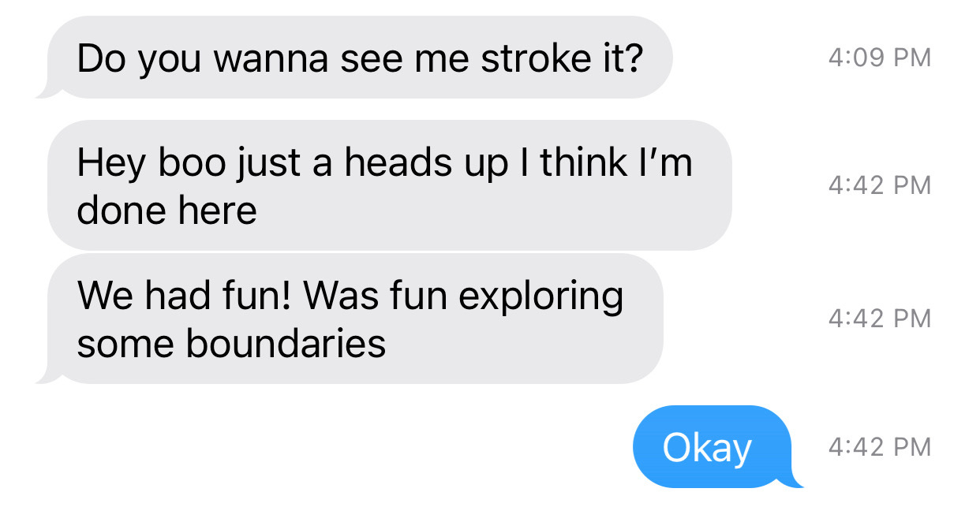
Task: Tap the "Hey boo just a heads up" message
Action: (390, 185)
